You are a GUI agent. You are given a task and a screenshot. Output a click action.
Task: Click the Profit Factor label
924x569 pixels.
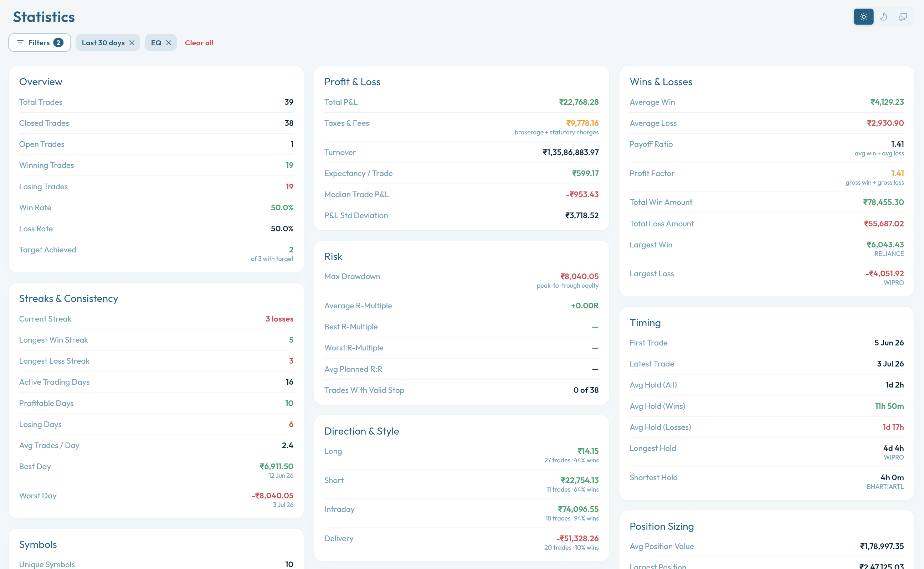pos(652,173)
